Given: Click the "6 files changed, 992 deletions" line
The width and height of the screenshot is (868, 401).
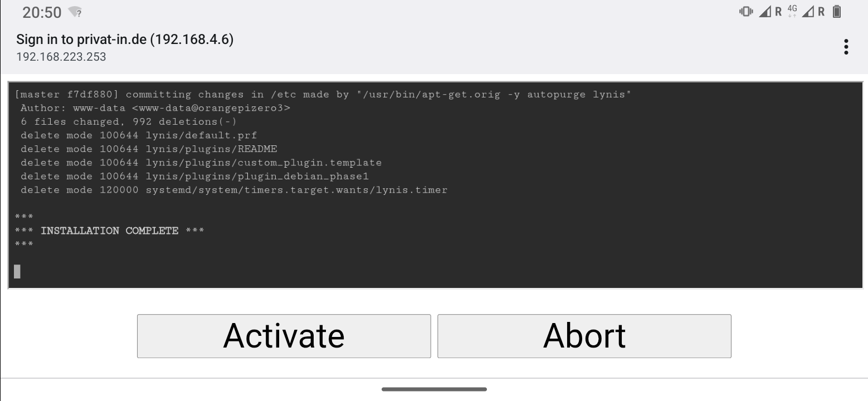Looking at the screenshot, I should 128,121.
